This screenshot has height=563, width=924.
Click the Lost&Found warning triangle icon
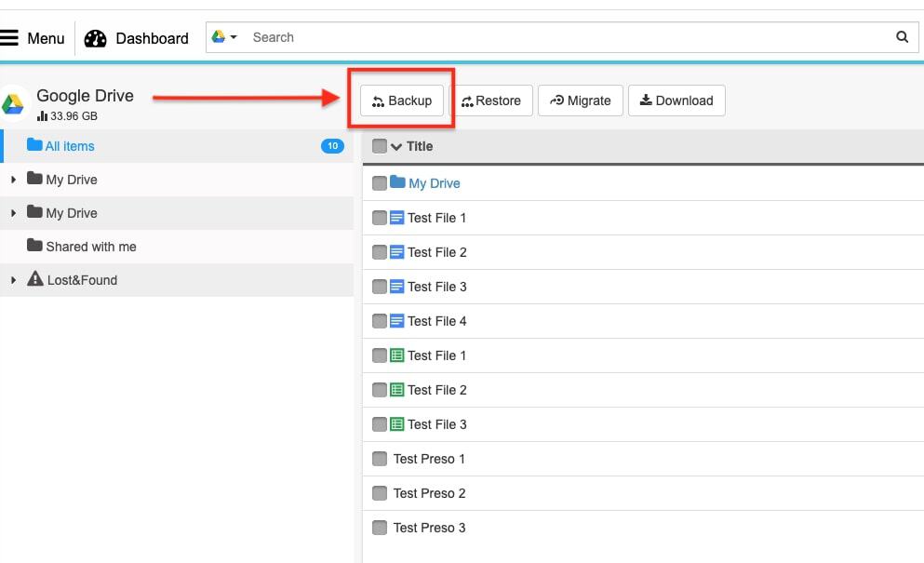[x=35, y=279]
